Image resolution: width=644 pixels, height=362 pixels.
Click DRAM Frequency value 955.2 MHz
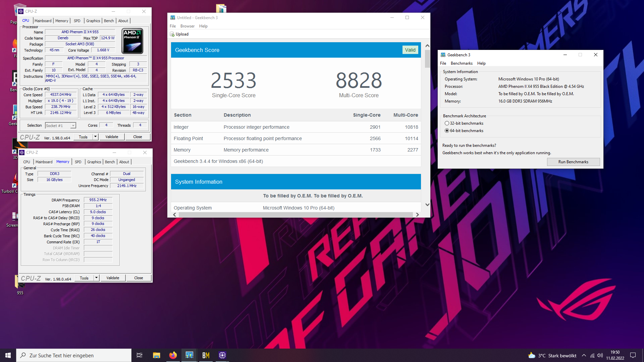98,200
